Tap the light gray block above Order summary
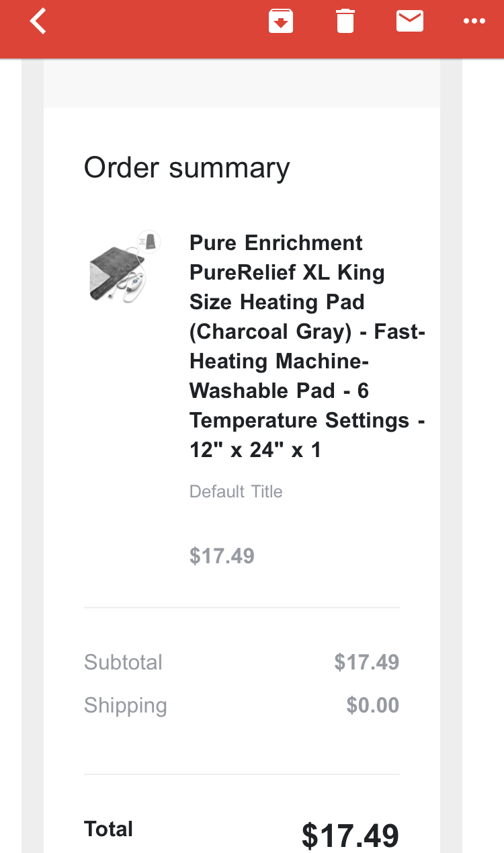This screenshot has width=504, height=853. 242,83
